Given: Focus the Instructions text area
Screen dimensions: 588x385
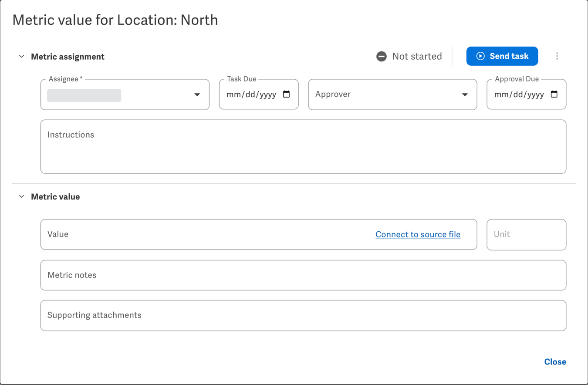Looking at the screenshot, I should pyautogui.click(x=303, y=147).
